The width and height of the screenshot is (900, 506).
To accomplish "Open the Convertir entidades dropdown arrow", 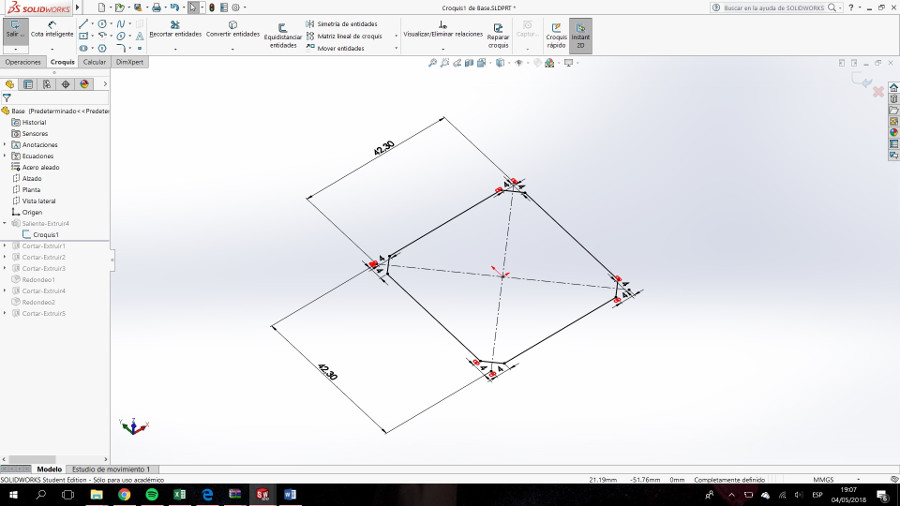I will [x=232, y=49].
